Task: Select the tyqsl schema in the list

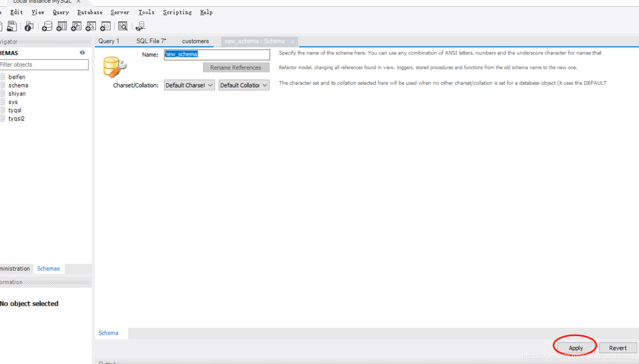Action: (x=15, y=110)
